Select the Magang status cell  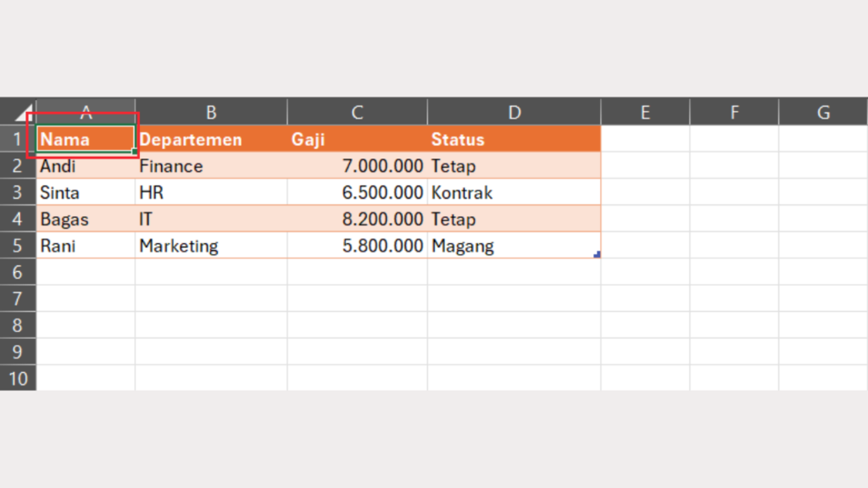click(x=514, y=246)
